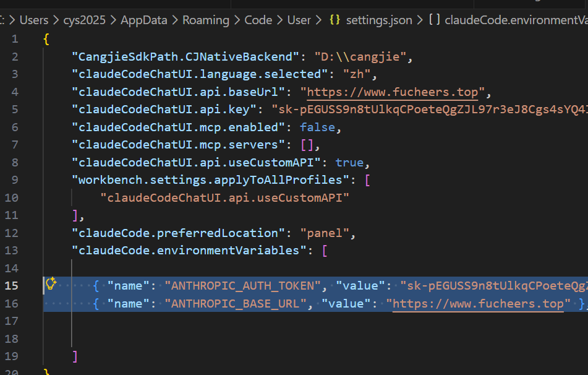Expand breadcrumb chevron after settings.json
The height and width of the screenshot is (375, 588).
(x=420, y=20)
